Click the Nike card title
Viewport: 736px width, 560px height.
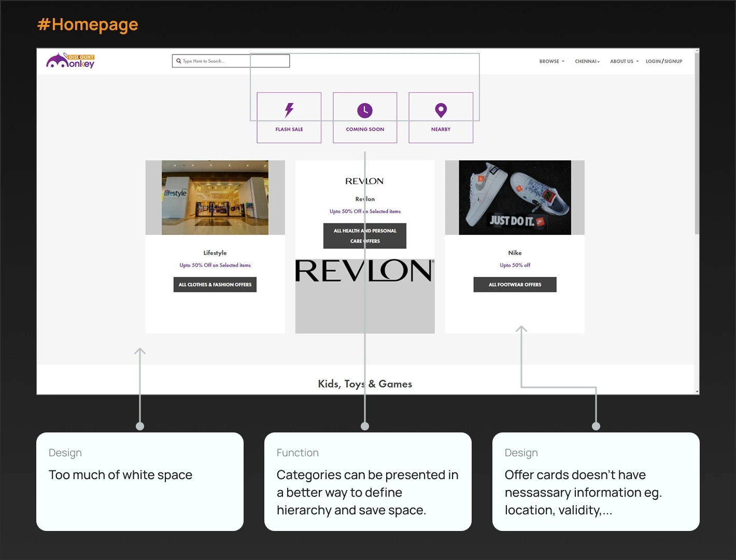(515, 253)
